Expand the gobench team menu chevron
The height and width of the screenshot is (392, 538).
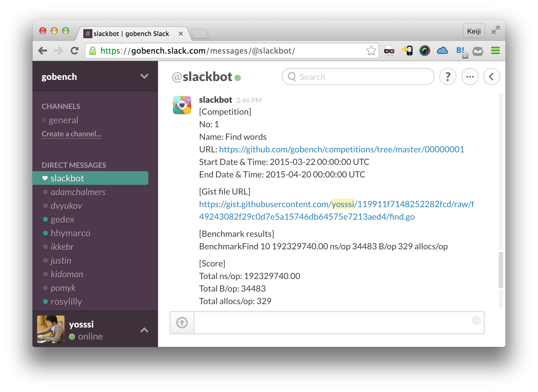pos(144,76)
